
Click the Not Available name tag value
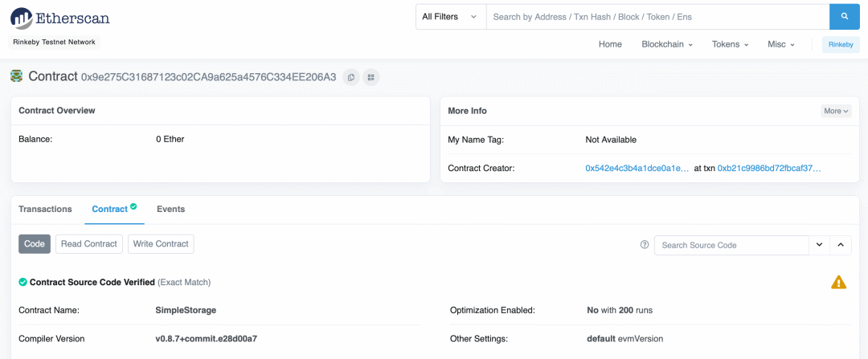[x=611, y=140]
